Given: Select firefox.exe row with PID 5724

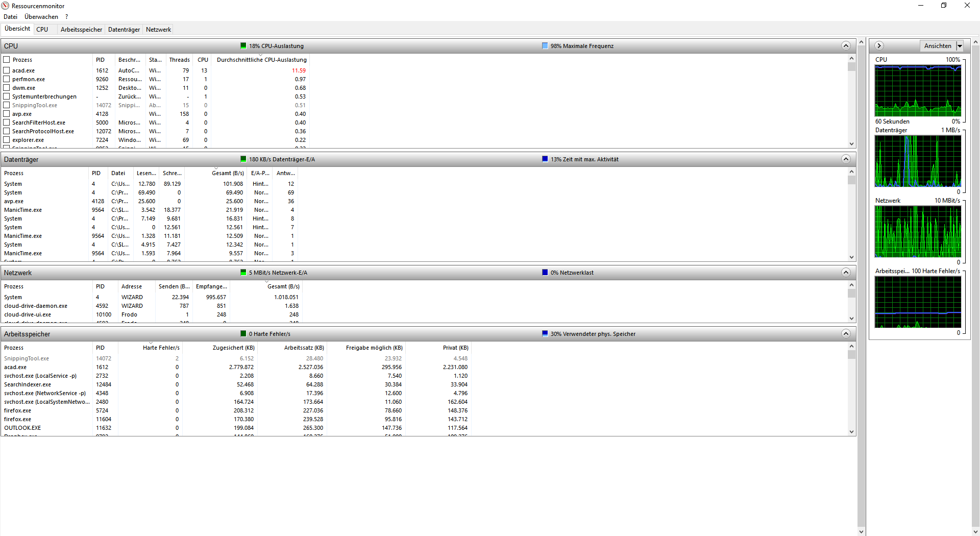Looking at the screenshot, I should click(x=236, y=410).
